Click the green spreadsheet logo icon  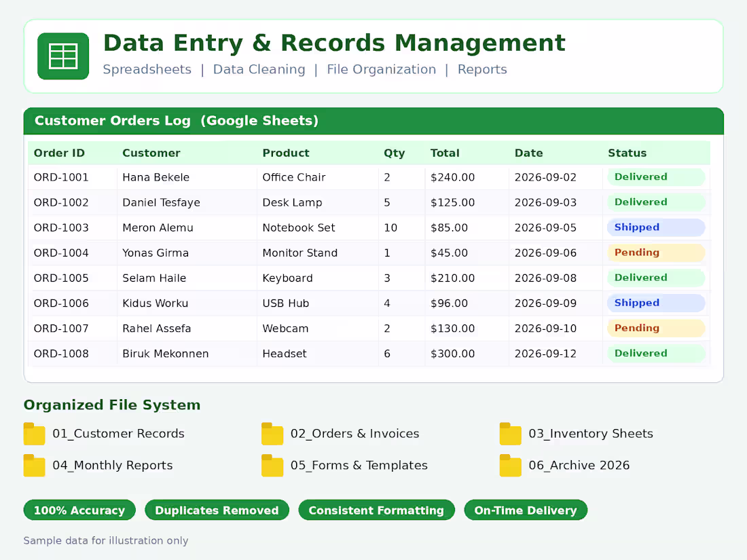point(63,56)
